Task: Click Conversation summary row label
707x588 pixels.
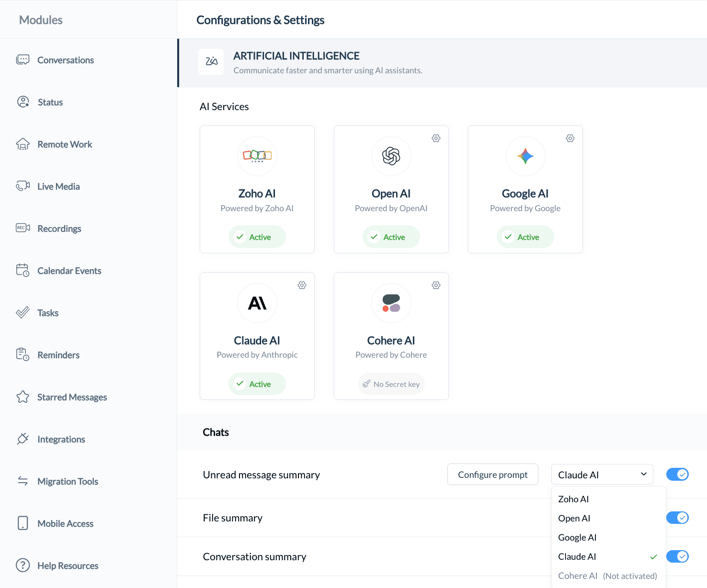Action: click(254, 556)
